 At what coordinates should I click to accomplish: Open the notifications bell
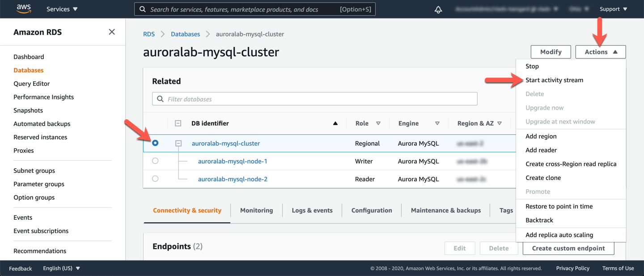(x=438, y=8)
